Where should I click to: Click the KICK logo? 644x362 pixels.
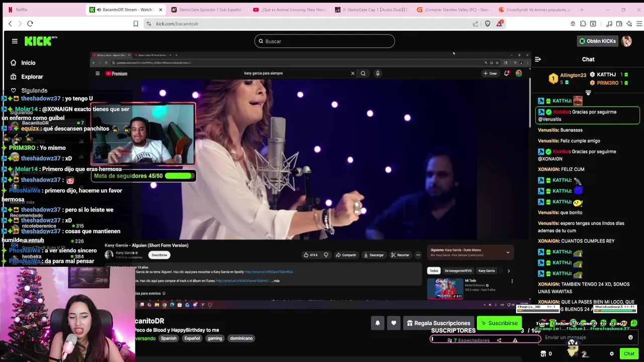click(41, 41)
